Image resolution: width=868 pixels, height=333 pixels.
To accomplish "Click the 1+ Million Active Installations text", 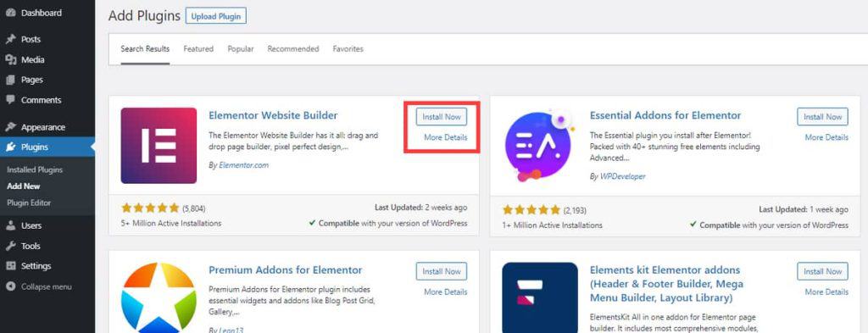I will (553, 225).
